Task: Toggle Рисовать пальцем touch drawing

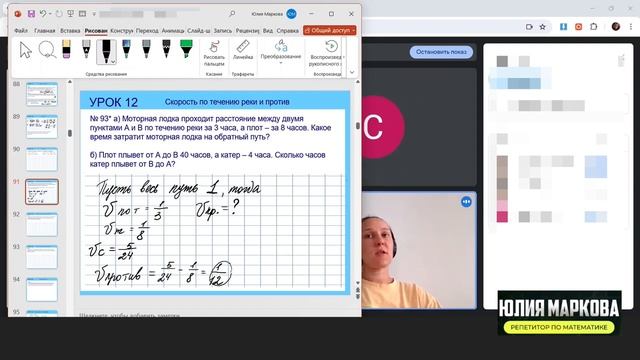Action: point(214,54)
